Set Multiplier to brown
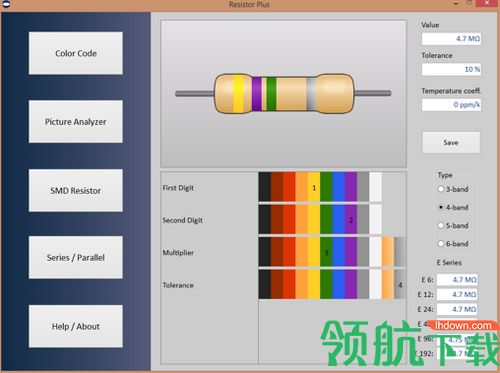This screenshot has height=373, width=500. coord(277,252)
